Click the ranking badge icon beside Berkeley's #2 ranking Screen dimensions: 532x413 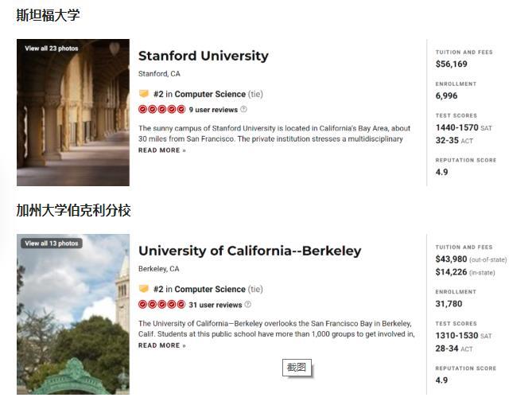coord(144,289)
